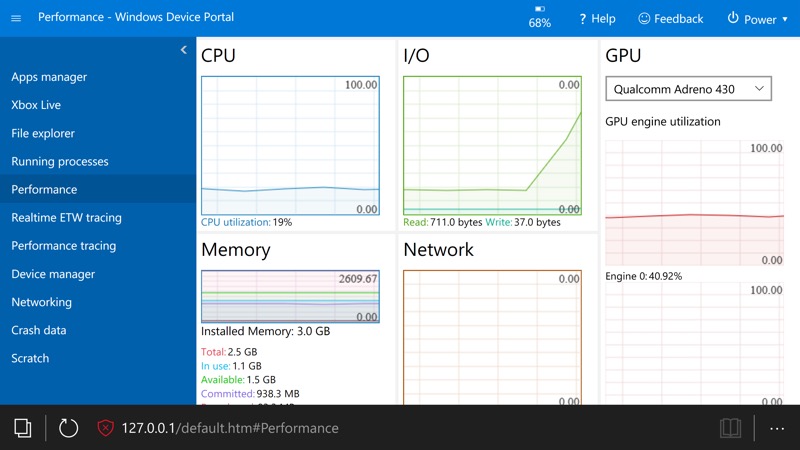Open Crash data page

(x=39, y=330)
